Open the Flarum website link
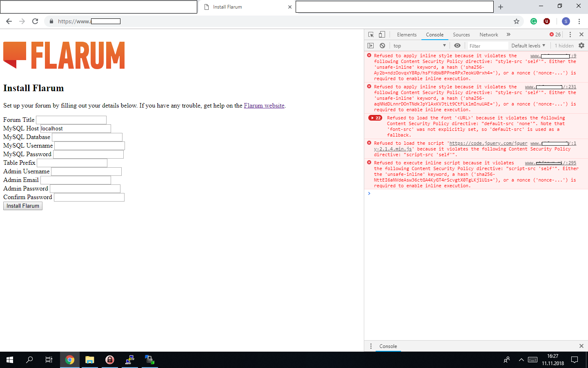The image size is (588, 368). [264, 105]
